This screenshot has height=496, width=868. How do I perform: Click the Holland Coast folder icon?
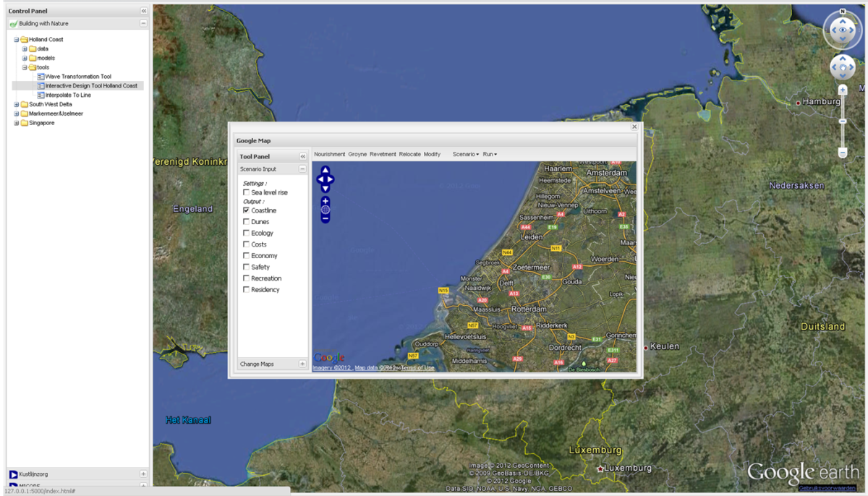click(24, 39)
